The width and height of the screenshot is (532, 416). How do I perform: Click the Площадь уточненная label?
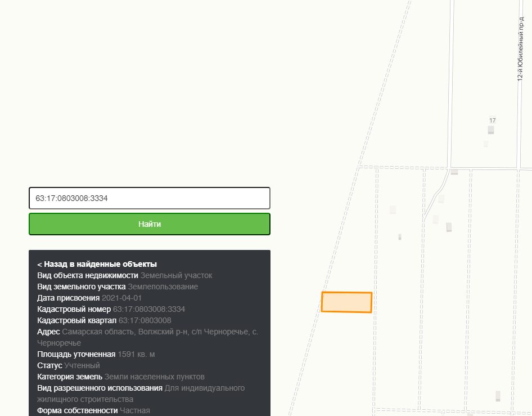[76, 354]
